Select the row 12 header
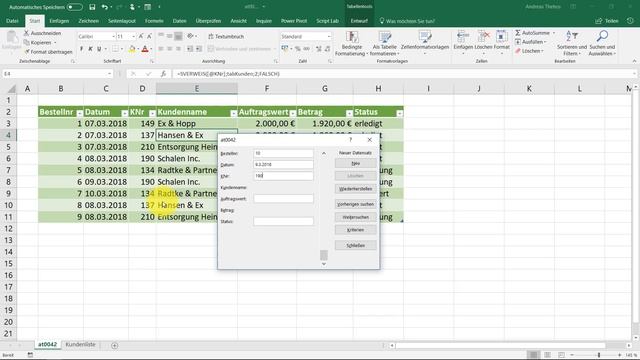Viewport: 640px width, 360px height. (x=8, y=229)
